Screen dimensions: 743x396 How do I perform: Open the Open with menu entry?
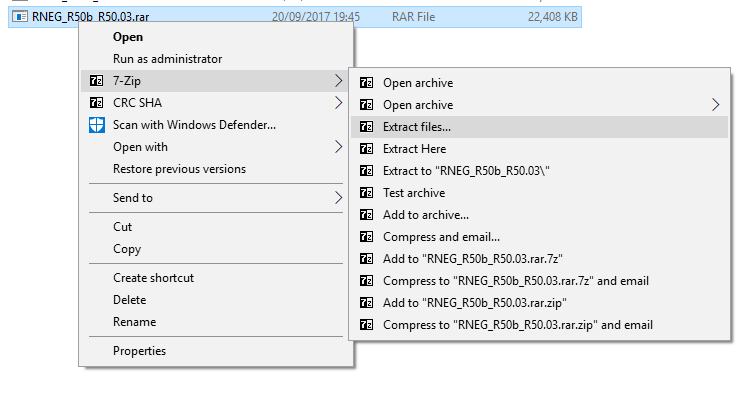(x=216, y=147)
